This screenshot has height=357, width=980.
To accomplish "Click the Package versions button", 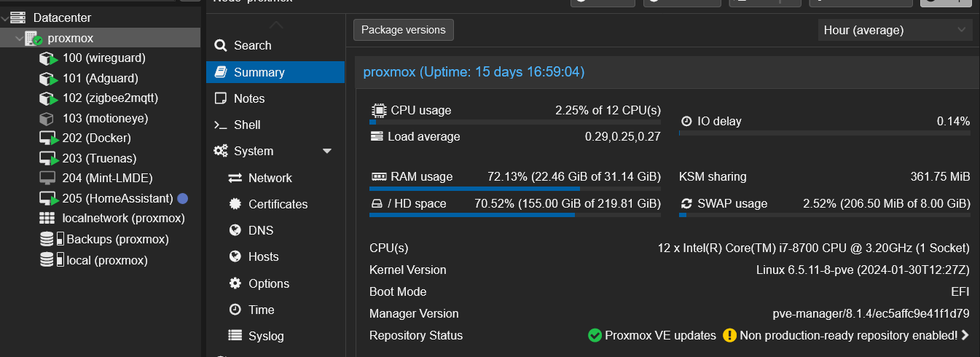I will coord(404,30).
